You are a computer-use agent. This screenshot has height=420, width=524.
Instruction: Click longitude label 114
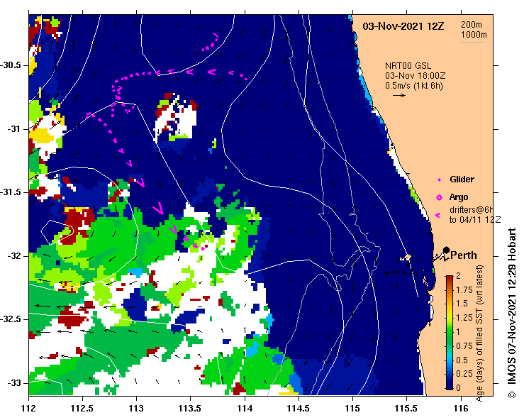(x=245, y=409)
